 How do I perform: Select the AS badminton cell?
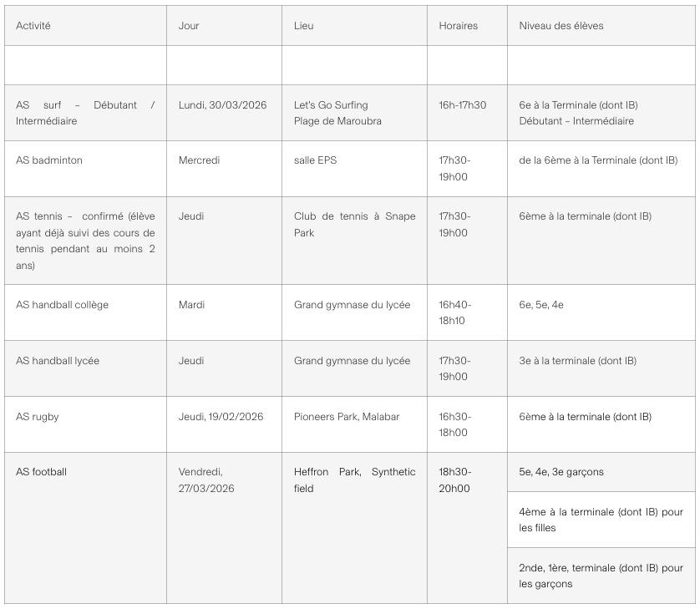pyautogui.click(x=85, y=169)
